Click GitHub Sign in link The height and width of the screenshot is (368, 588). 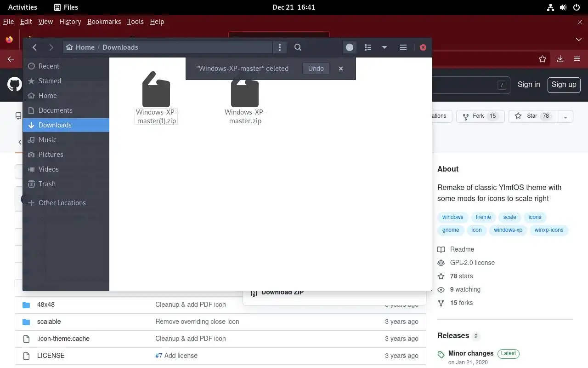coord(529,85)
